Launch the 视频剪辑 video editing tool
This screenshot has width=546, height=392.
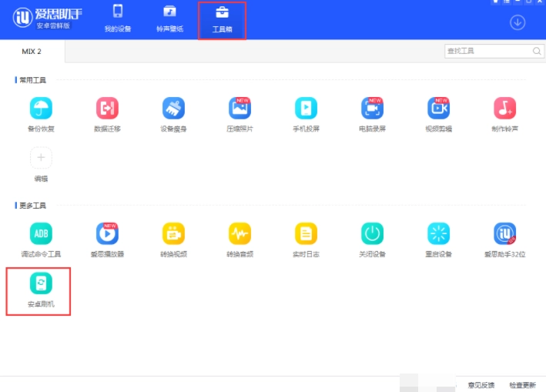[438, 109]
